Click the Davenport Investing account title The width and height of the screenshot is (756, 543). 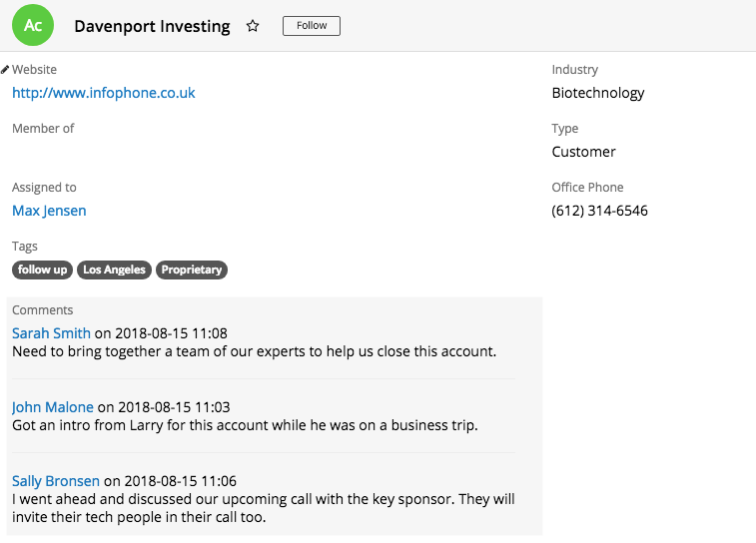153,26
